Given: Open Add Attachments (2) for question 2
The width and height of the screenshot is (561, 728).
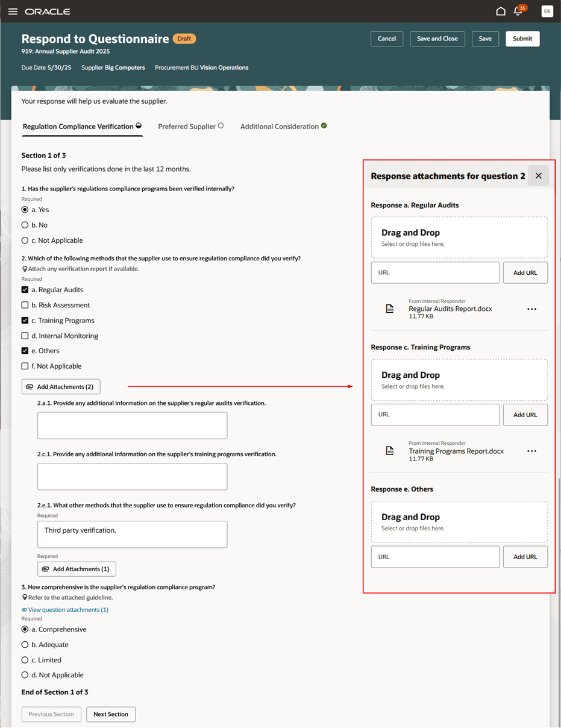Looking at the screenshot, I should (x=61, y=387).
